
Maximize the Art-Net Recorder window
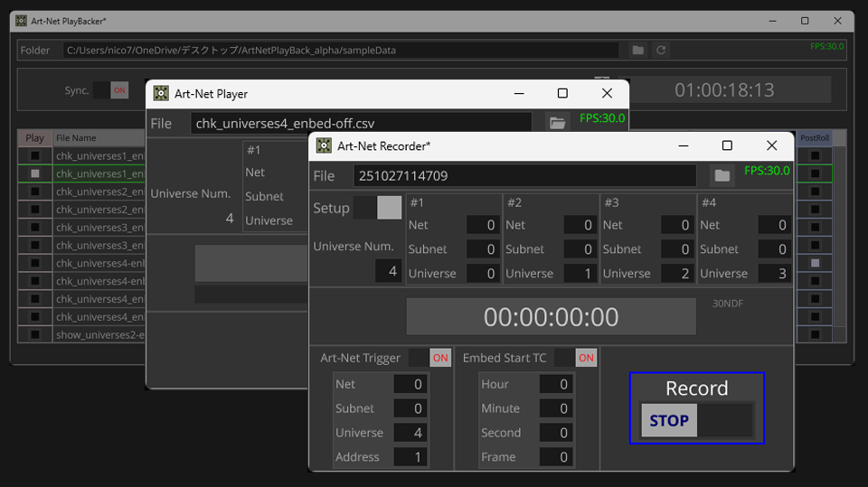(x=727, y=145)
